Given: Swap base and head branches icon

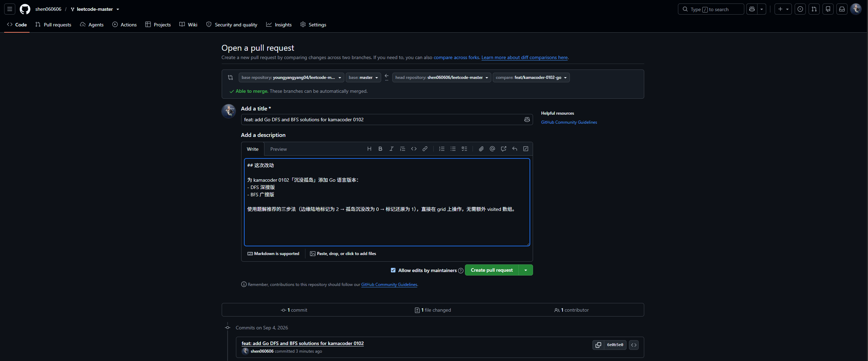Looking at the screenshot, I should [230, 77].
